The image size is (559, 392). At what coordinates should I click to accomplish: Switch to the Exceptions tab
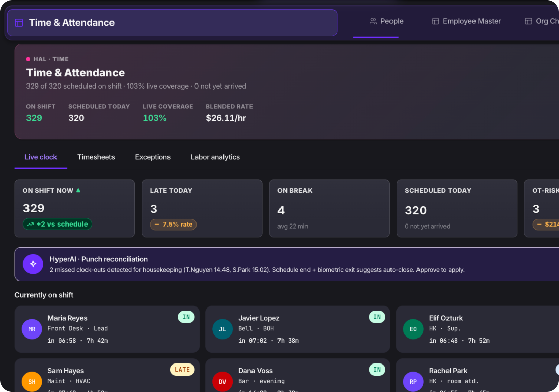(x=153, y=157)
